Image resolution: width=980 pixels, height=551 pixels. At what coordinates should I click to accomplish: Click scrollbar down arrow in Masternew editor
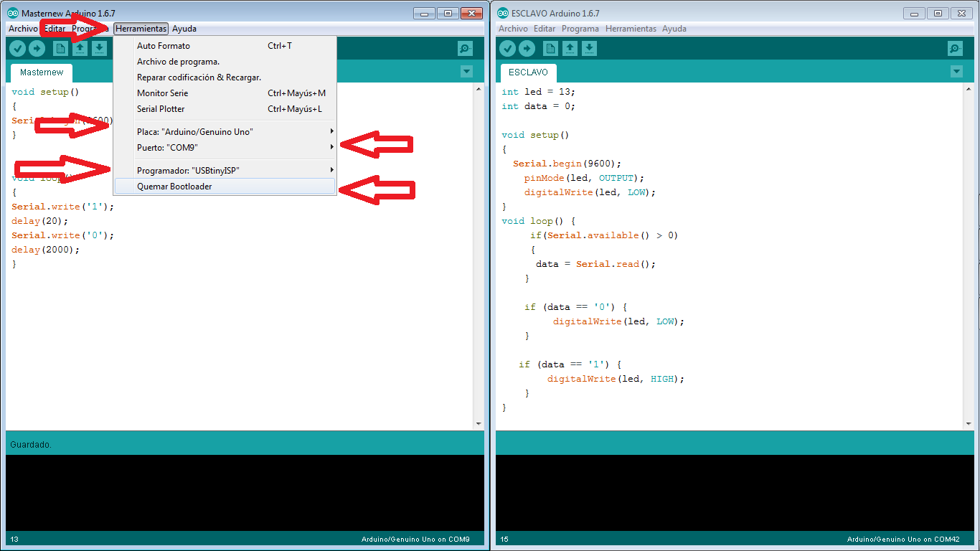click(479, 423)
